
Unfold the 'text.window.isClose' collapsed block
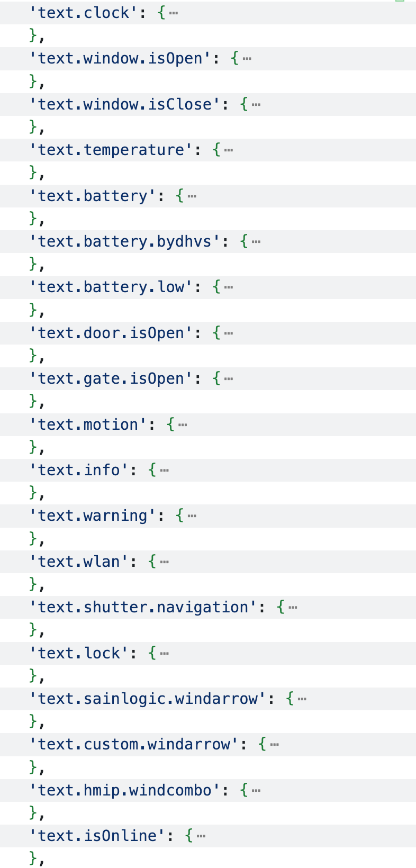(x=256, y=105)
